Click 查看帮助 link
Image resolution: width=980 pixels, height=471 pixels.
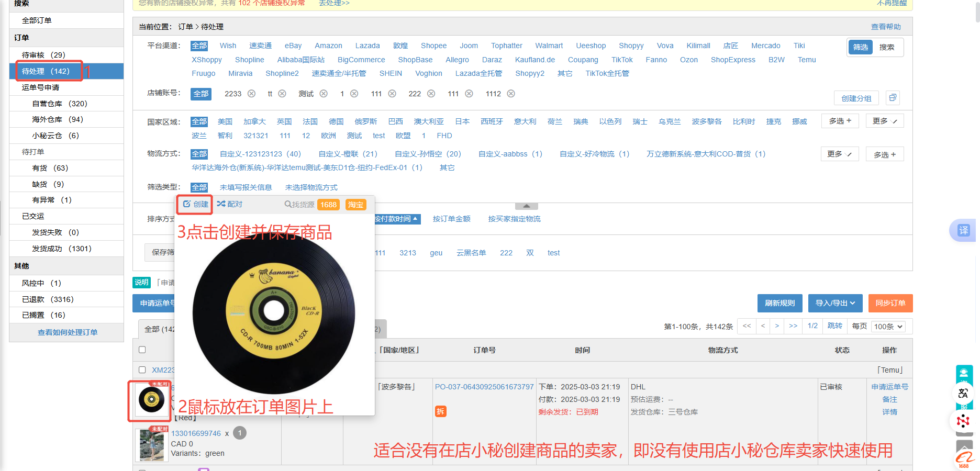[886, 27]
